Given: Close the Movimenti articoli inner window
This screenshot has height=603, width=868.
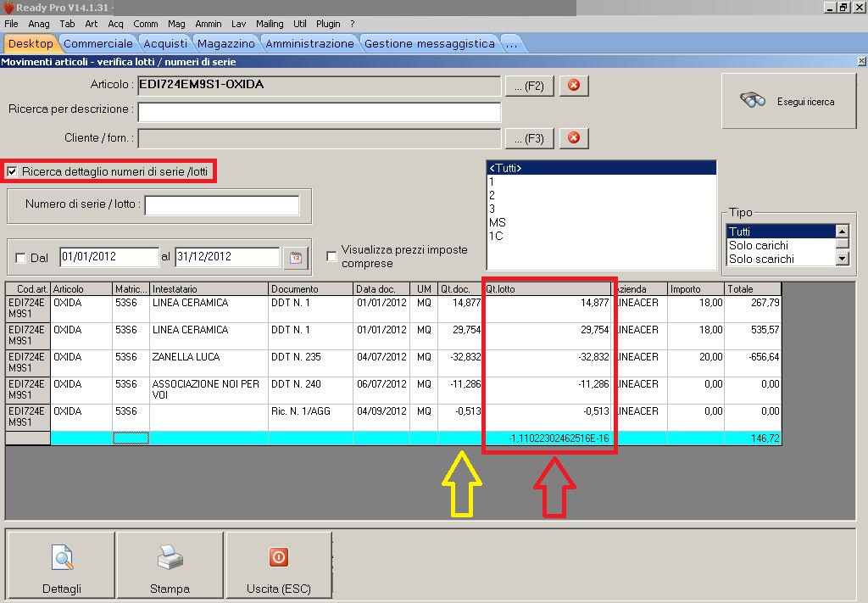Looking at the screenshot, I should tap(861, 61).
